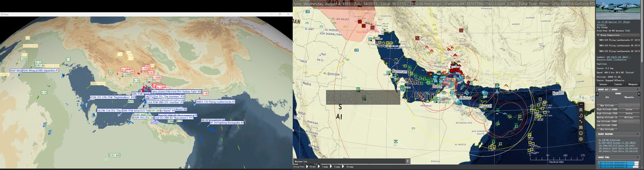Select the VMFA-122 Flying Leathernecks #1 unit label
The image size is (644, 170).
[216, 102]
